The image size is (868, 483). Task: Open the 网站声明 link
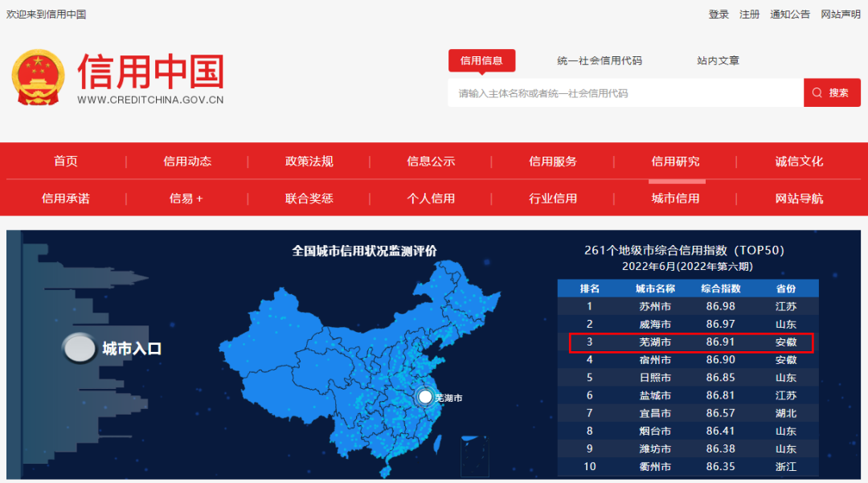coord(840,14)
